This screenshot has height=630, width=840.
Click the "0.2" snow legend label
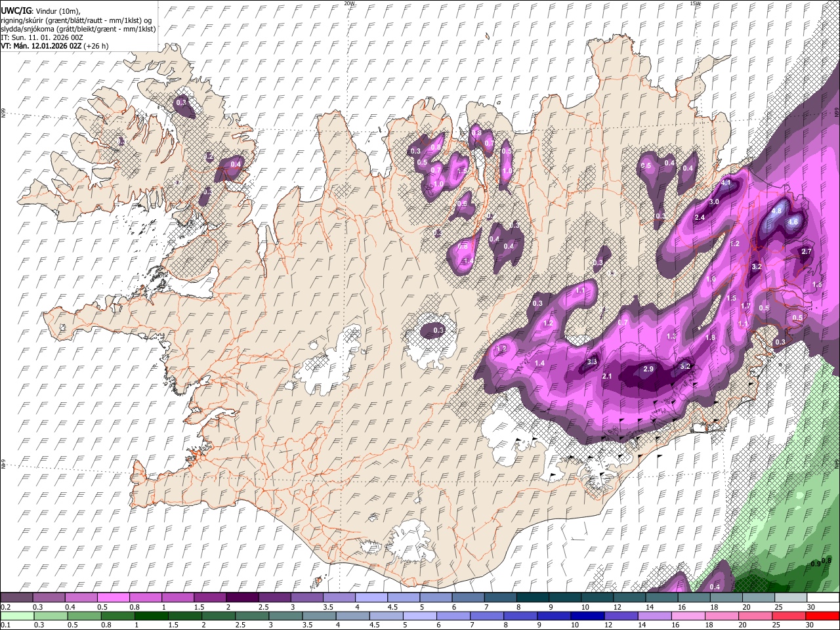click(x=5, y=607)
